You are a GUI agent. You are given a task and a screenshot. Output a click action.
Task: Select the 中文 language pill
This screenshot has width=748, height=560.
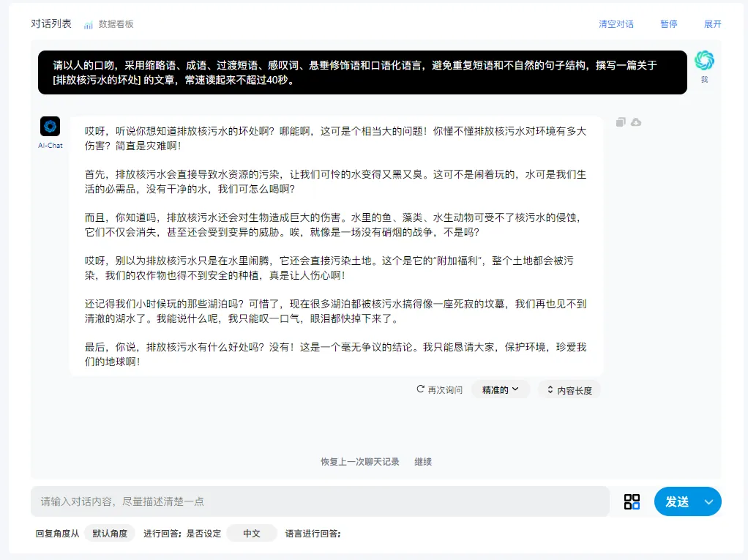251,534
